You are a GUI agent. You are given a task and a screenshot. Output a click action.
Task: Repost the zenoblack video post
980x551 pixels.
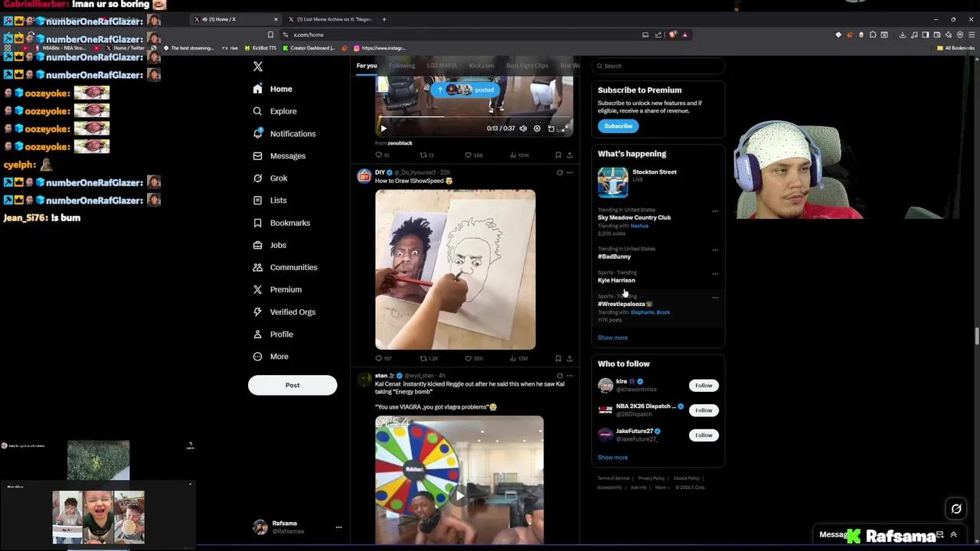[x=426, y=155]
